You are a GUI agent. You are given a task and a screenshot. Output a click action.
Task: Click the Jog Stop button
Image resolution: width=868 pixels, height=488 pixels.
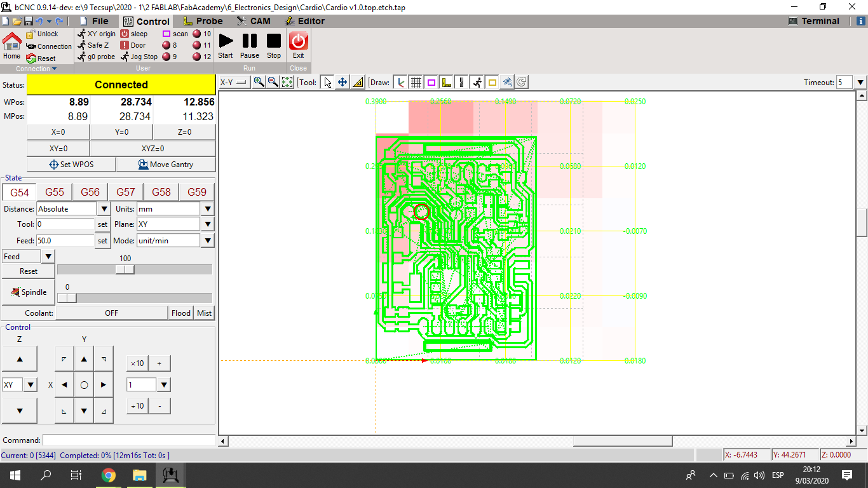coord(139,57)
